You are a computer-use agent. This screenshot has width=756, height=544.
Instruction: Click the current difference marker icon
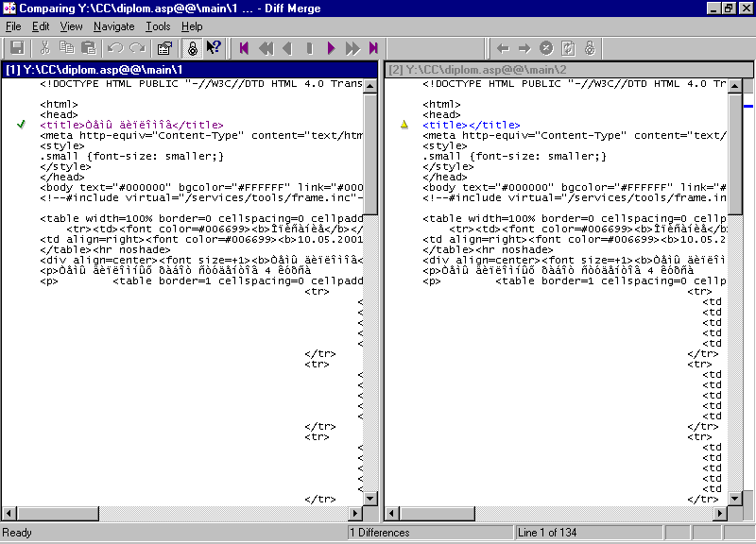pos(310,48)
